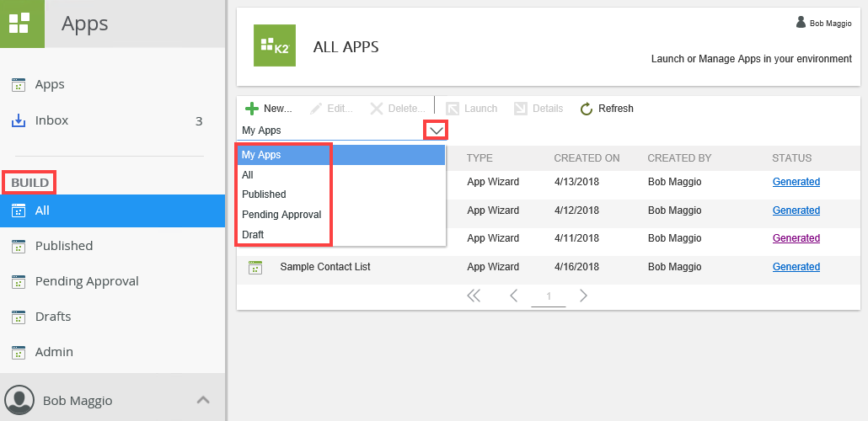The width and height of the screenshot is (868, 421).
Task: Go to the next page arrow
Action: tap(583, 296)
